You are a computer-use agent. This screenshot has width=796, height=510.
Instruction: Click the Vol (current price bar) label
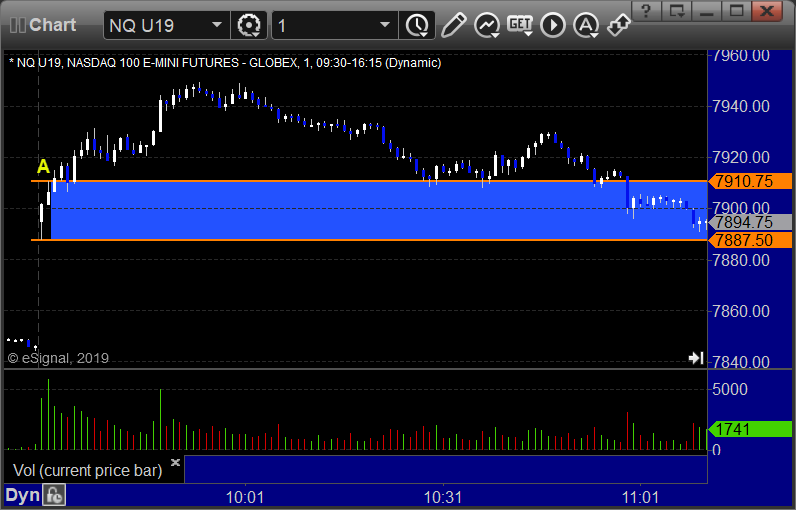87,470
